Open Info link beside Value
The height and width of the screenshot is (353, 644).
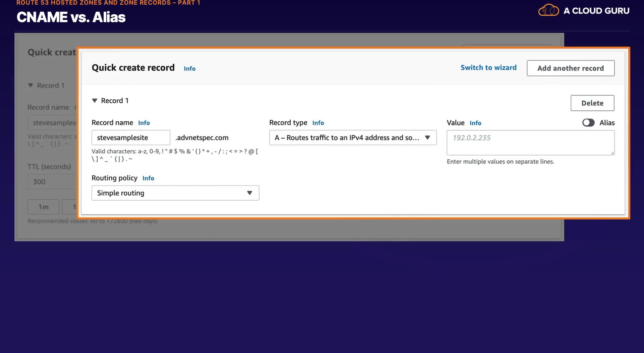click(x=475, y=123)
